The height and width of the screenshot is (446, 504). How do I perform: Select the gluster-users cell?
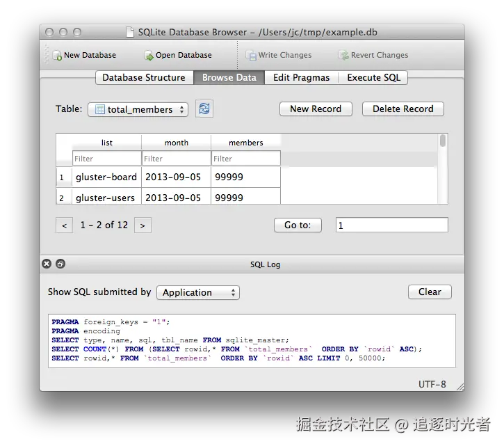[x=107, y=196]
